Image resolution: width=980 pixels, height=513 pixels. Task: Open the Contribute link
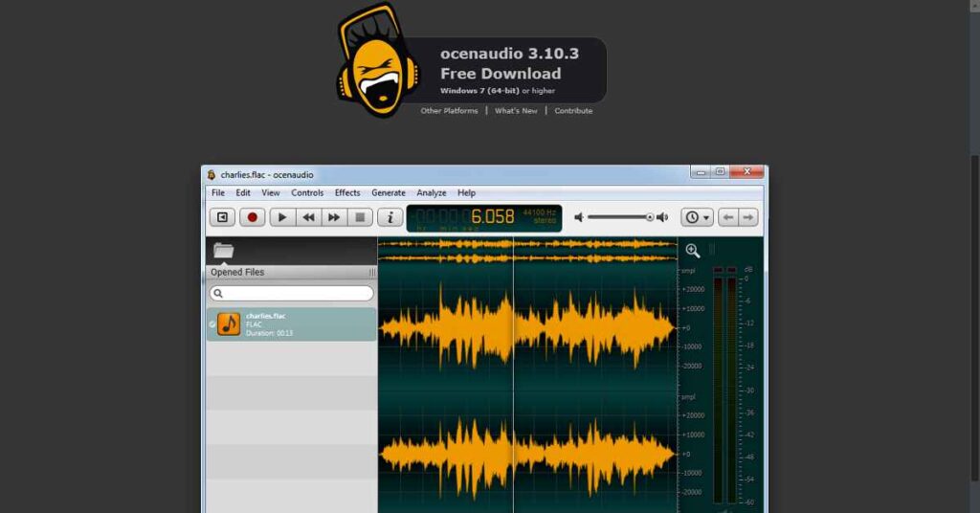click(573, 111)
